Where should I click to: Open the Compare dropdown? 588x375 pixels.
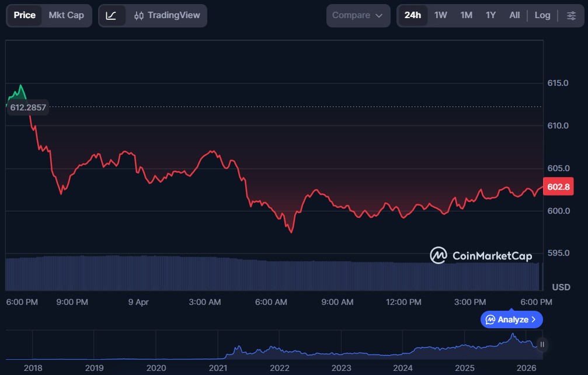click(x=357, y=16)
